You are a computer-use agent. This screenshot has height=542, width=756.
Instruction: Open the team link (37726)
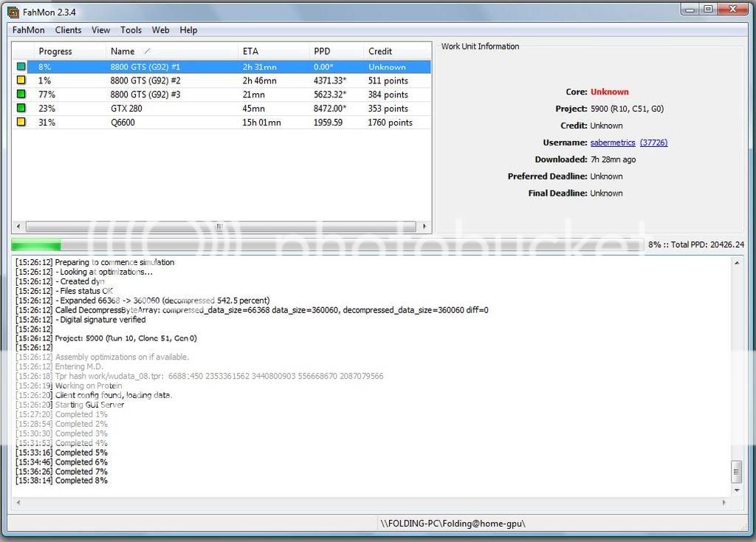click(654, 143)
